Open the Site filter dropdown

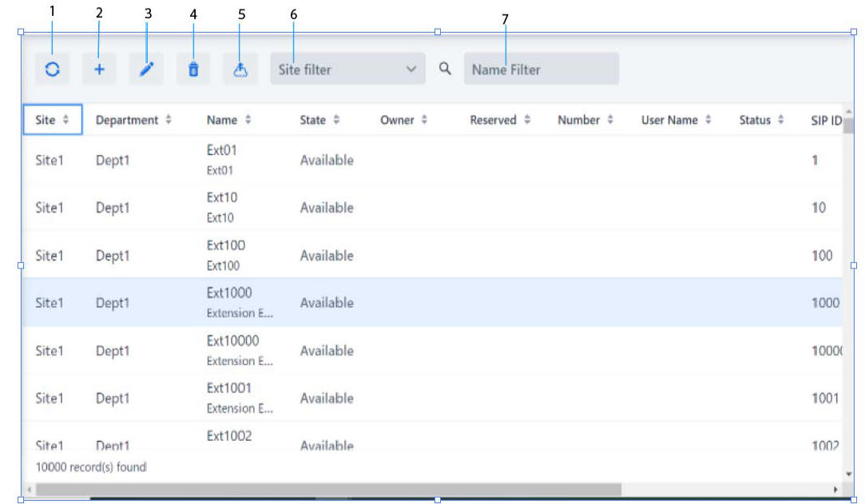[x=347, y=69]
